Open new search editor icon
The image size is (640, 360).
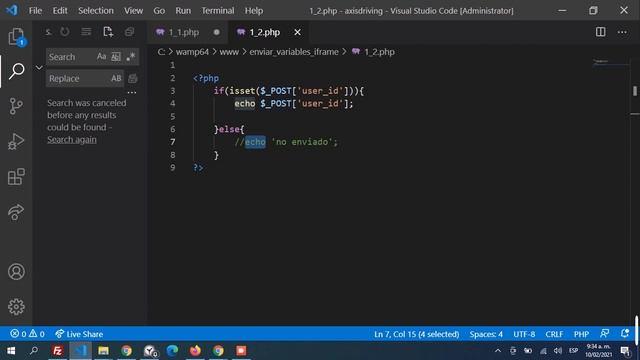tap(108, 32)
